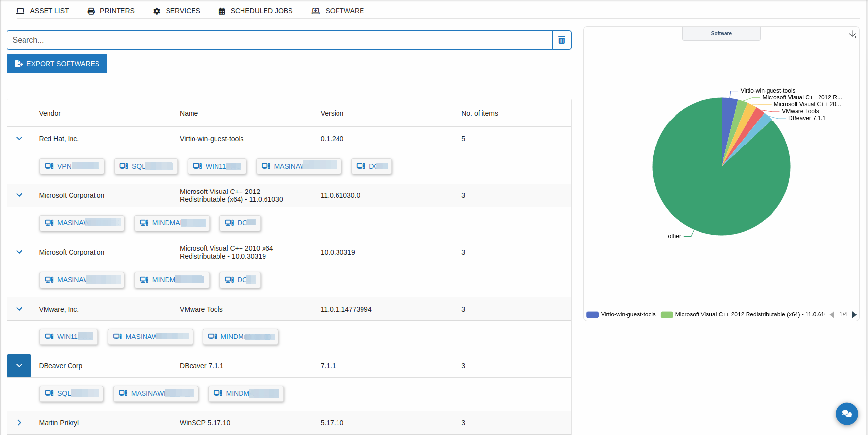Click the trash icon beside the search field
868x435 pixels.
point(561,40)
